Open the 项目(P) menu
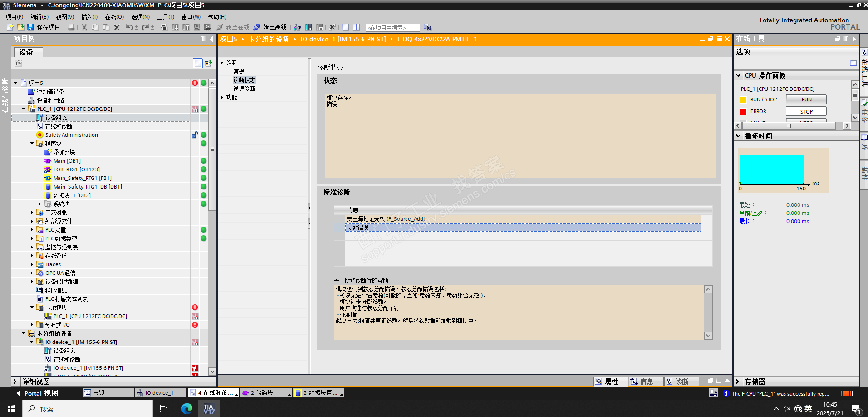Viewport: 868px width, 417px height. (15, 17)
